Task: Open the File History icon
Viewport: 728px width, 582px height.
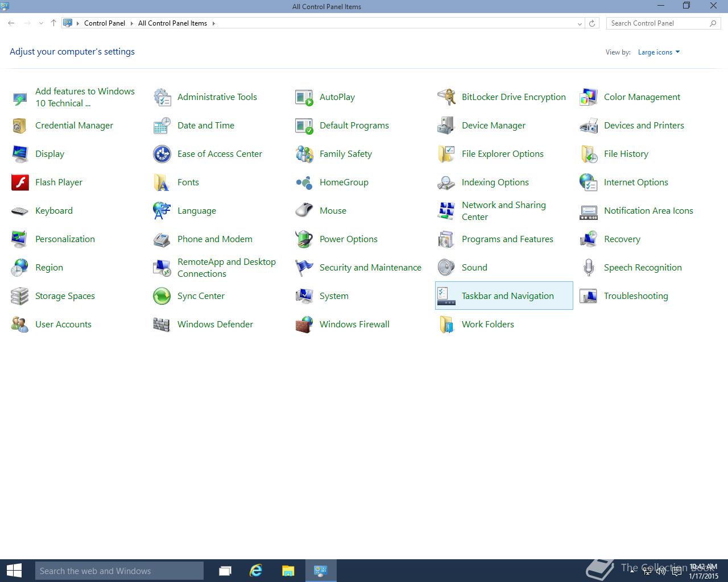Action: click(589, 154)
